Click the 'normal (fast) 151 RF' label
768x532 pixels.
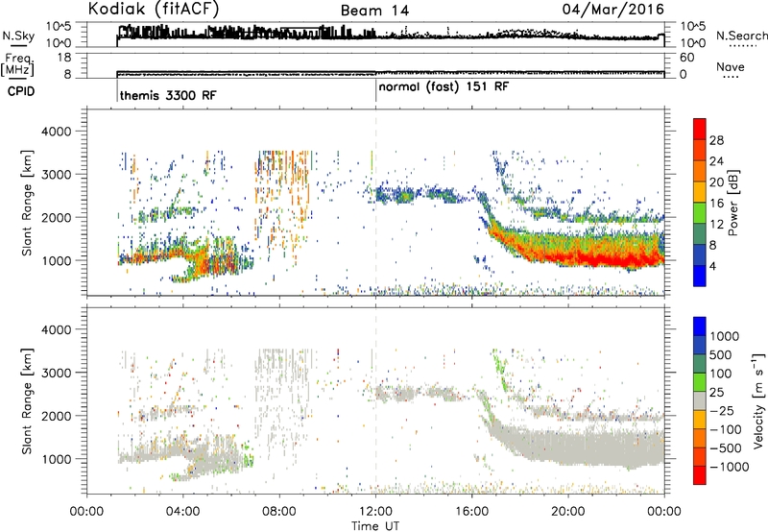pos(444,87)
